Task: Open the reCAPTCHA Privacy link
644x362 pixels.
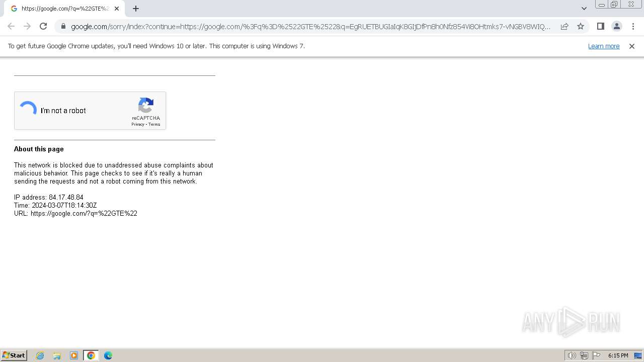Action: click(x=138, y=124)
